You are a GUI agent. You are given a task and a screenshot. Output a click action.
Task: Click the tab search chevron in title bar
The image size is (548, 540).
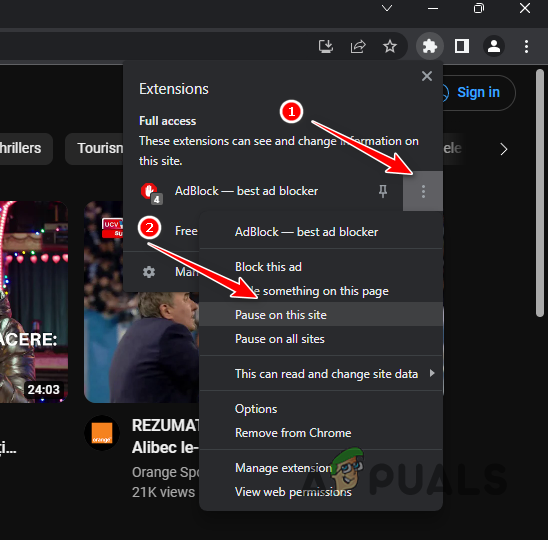click(387, 8)
